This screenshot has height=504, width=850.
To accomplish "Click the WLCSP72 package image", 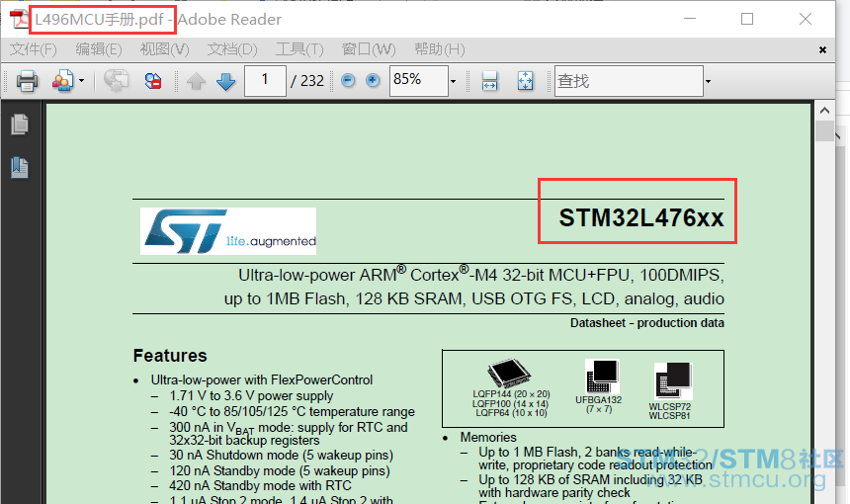I will pos(673,380).
